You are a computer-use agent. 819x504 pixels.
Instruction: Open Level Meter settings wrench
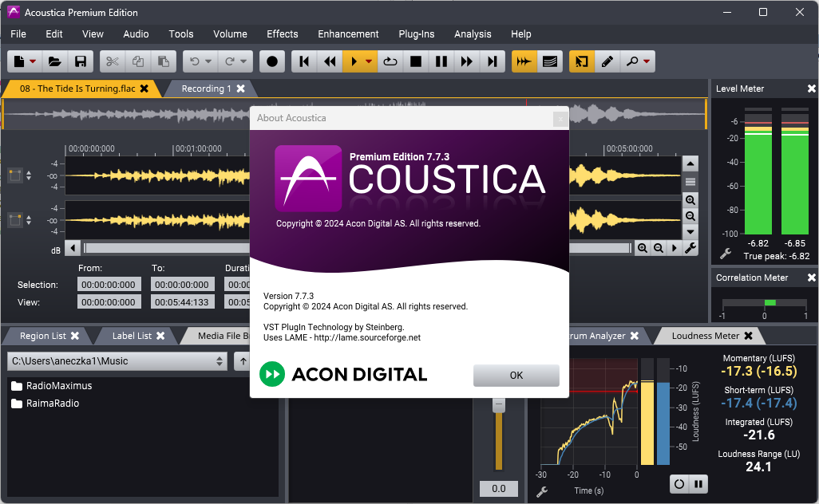point(726,254)
